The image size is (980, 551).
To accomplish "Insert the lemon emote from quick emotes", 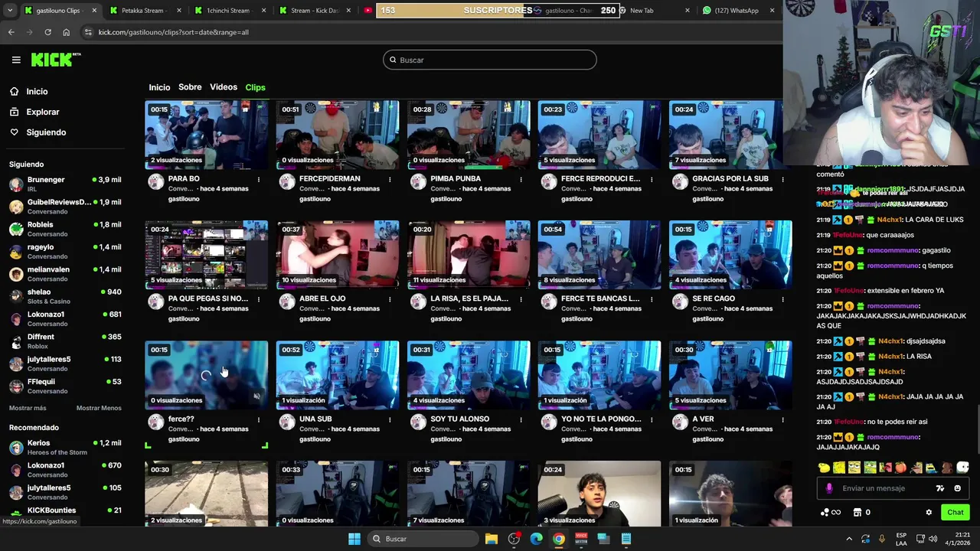I will pos(824,468).
